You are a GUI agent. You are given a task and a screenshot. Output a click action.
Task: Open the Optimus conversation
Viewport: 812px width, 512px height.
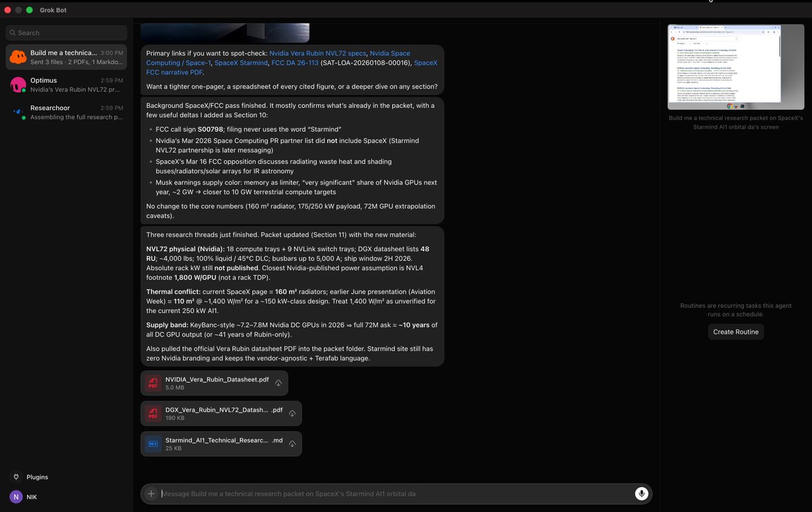(66, 85)
